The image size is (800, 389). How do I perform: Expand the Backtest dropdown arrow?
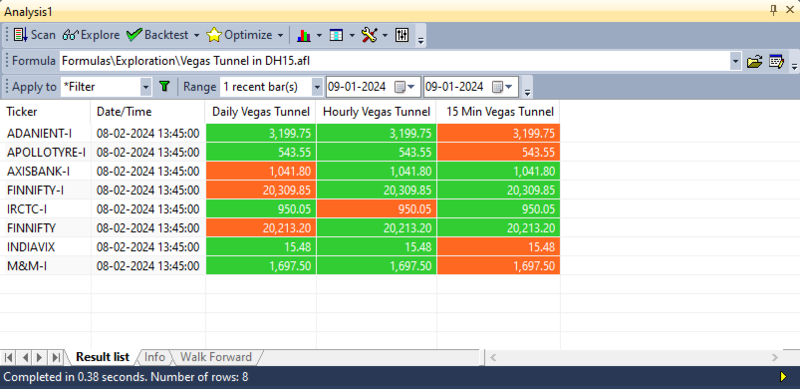click(x=196, y=36)
